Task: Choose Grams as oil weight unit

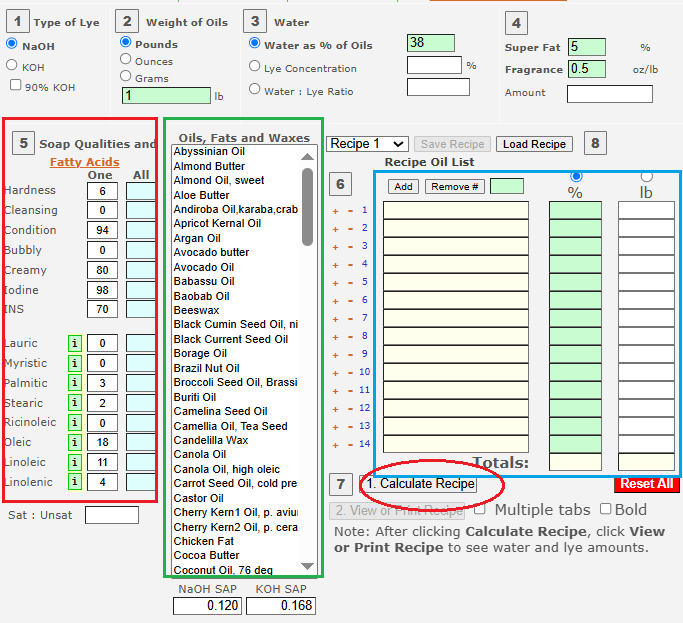Action: tap(126, 76)
